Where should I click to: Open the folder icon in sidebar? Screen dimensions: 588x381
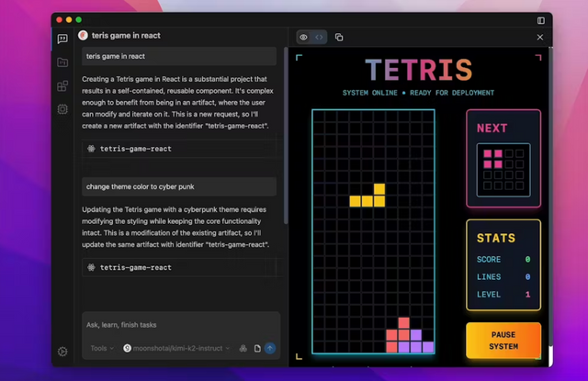point(62,62)
